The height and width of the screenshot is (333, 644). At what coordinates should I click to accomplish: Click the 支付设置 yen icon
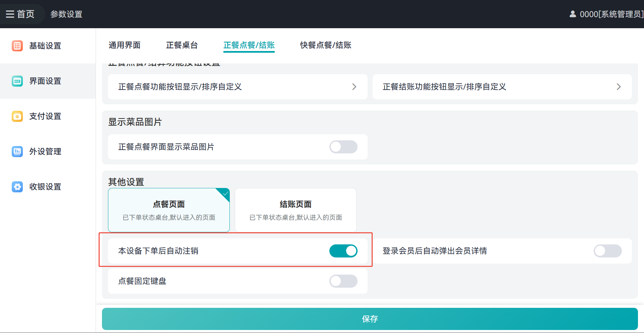(17, 116)
